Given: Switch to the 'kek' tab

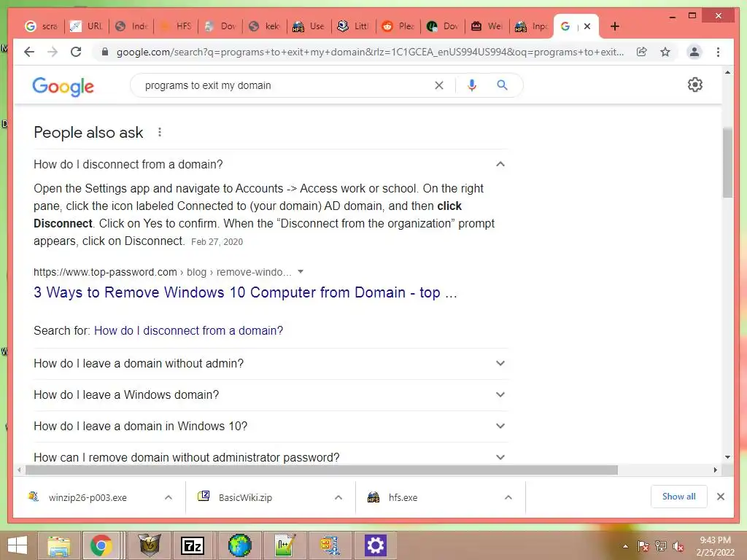Looking at the screenshot, I should (x=265, y=26).
